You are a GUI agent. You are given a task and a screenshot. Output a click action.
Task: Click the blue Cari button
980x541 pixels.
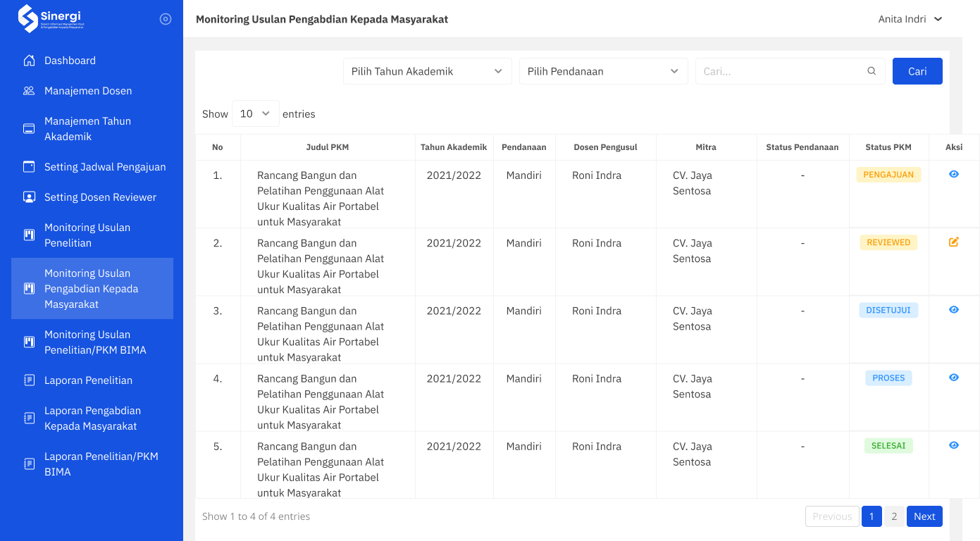[917, 71]
